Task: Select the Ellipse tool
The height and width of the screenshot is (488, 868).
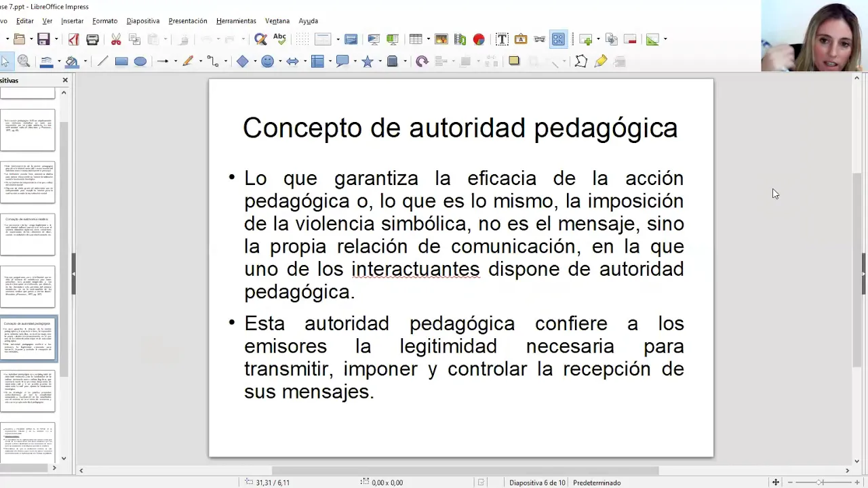Action: pyautogui.click(x=140, y=62)
